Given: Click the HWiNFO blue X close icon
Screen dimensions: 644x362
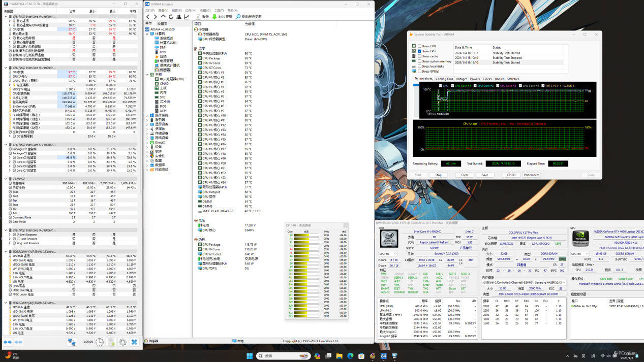Looking at the screenshot, I should click(134, 342).
